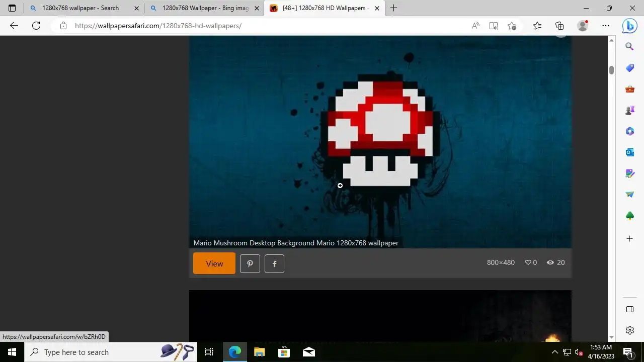Open a new browser tab
The image size is (644, 362).
tap(393, 8)
